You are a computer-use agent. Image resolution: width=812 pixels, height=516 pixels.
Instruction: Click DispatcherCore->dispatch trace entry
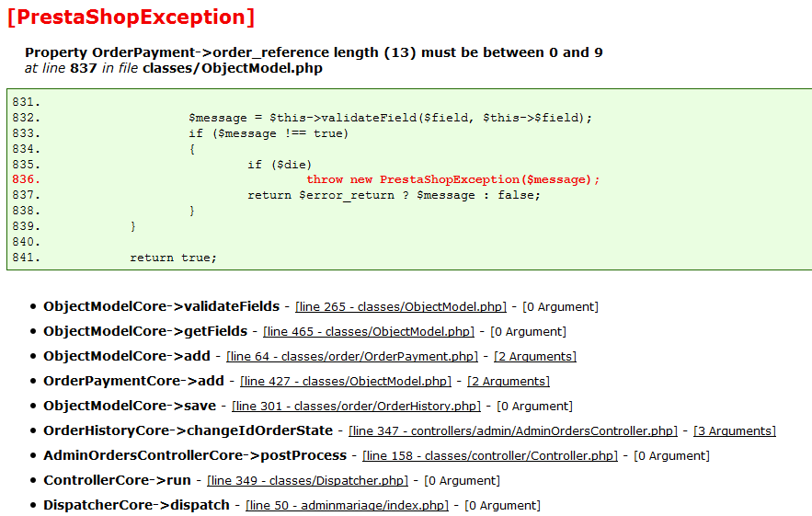coord(137,506)
